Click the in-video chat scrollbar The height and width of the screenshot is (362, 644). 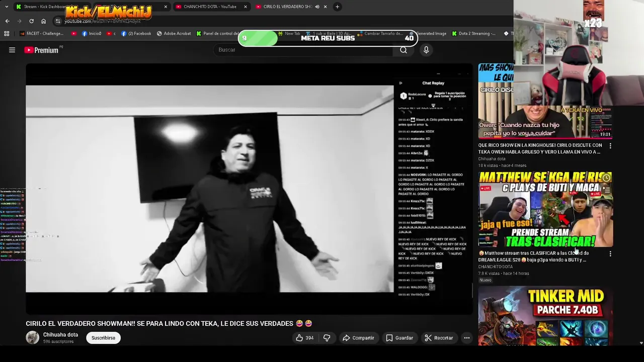click(x=472, y=290)
